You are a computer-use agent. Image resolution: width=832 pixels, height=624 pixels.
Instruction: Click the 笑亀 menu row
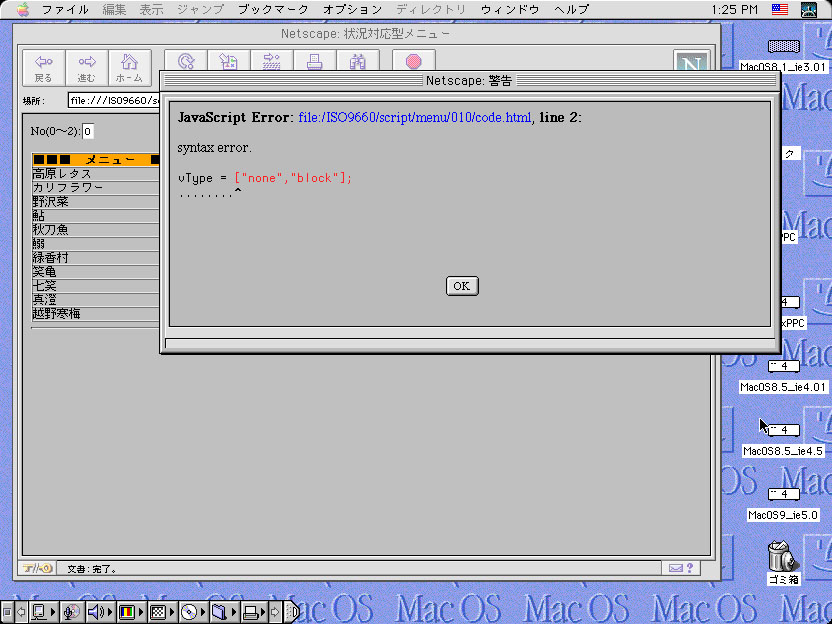pyautogui.click(x=96, y=272)
